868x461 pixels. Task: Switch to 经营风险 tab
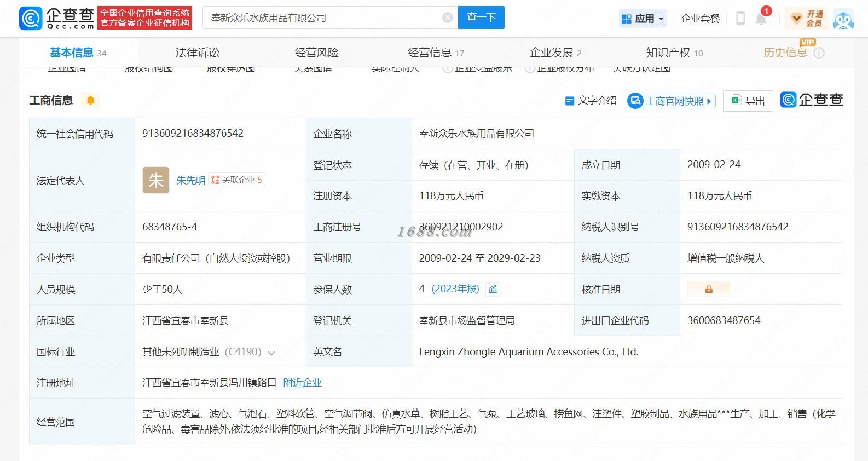[x=316, y=53]
